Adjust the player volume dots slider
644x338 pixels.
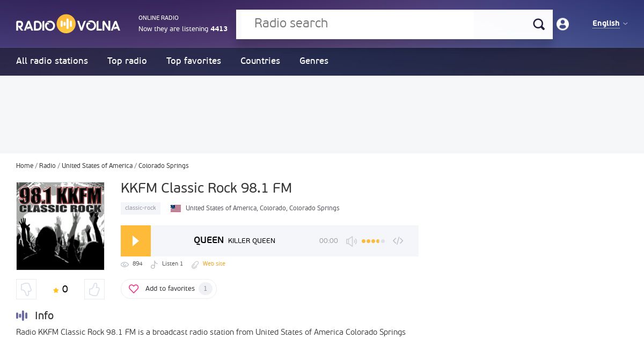point(373,241)
